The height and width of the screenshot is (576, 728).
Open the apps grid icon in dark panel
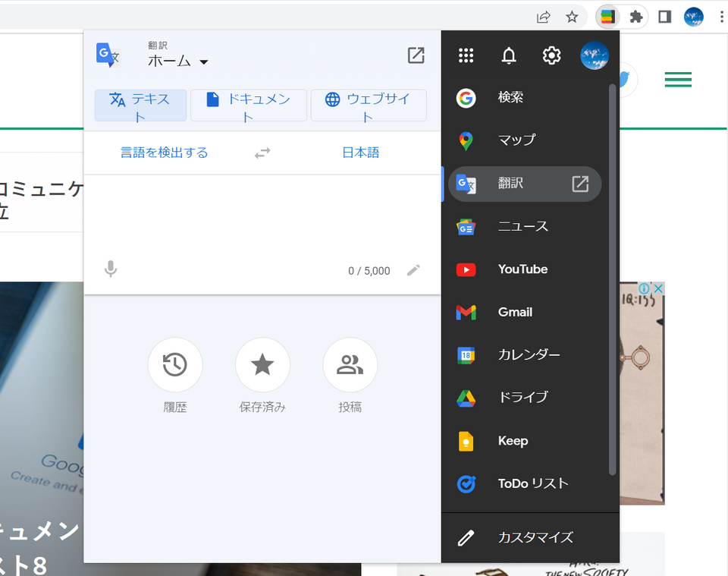click(x=466, y=55)
